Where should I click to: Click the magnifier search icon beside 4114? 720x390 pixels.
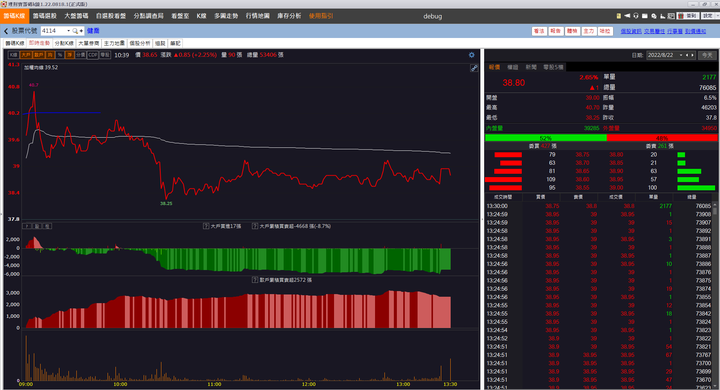[x=75, y=31]
